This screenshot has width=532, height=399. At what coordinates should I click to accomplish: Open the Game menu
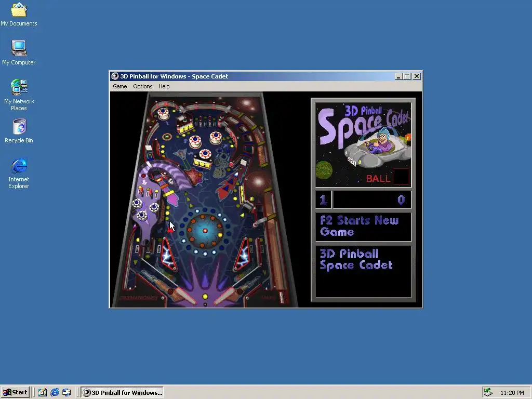click(x=120, y=86)
